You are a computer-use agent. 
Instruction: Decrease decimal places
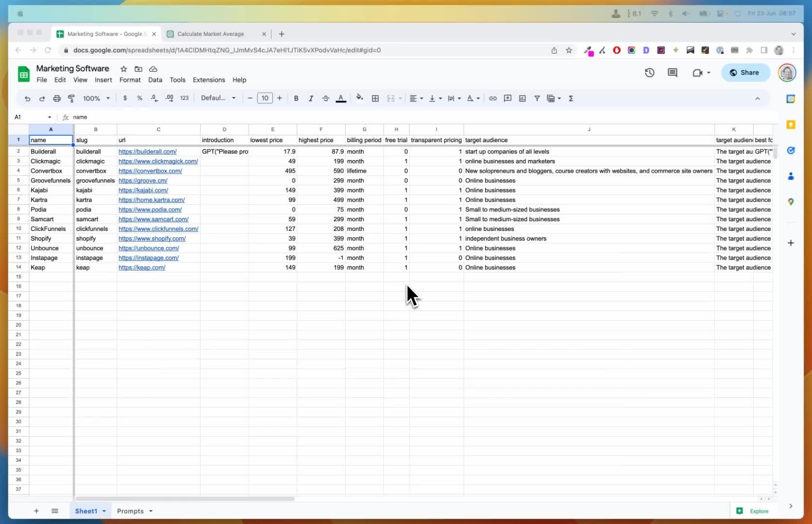pos(154,98)
